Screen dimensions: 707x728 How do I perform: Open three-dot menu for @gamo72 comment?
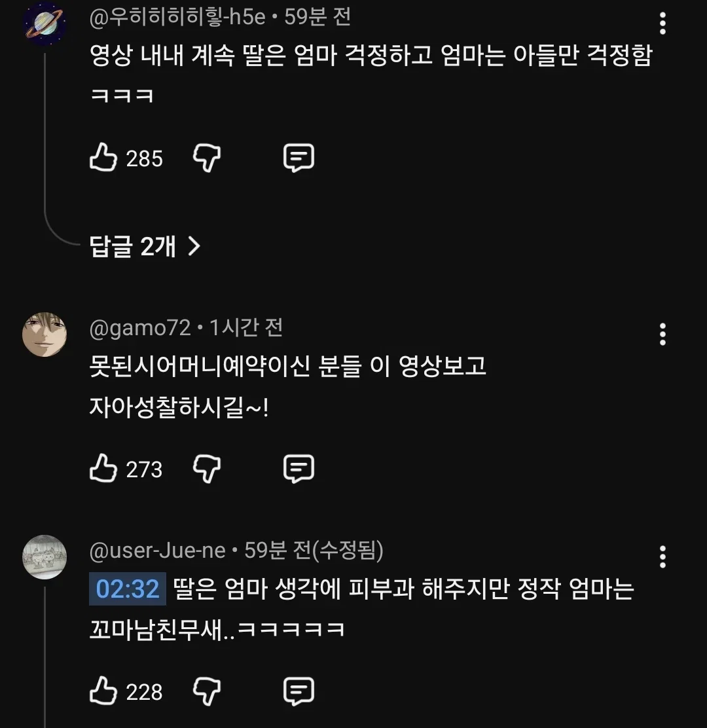click(x=662, y=335)
